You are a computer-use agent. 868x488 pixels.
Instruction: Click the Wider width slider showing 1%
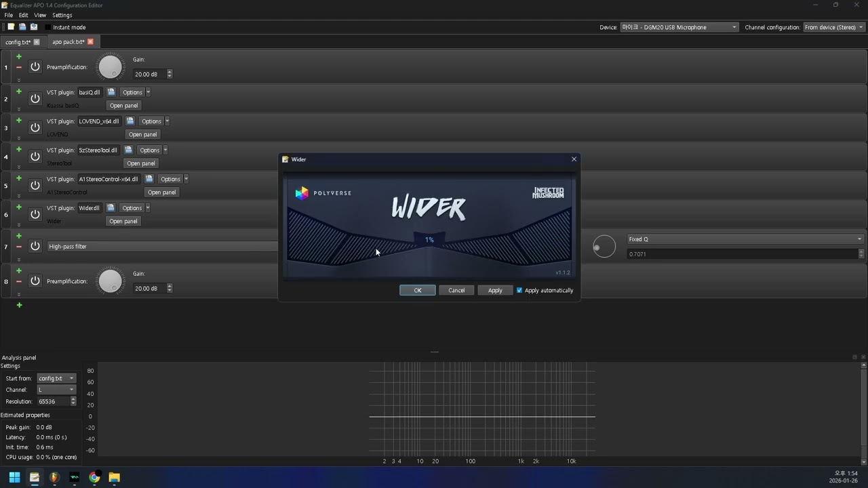click(429, 240)
